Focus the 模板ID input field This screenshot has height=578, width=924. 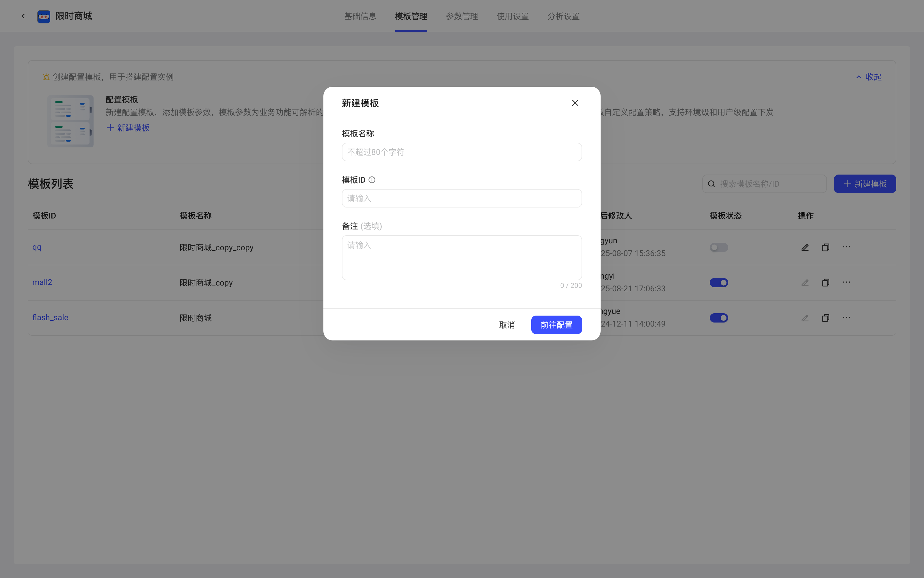point(462,198)
